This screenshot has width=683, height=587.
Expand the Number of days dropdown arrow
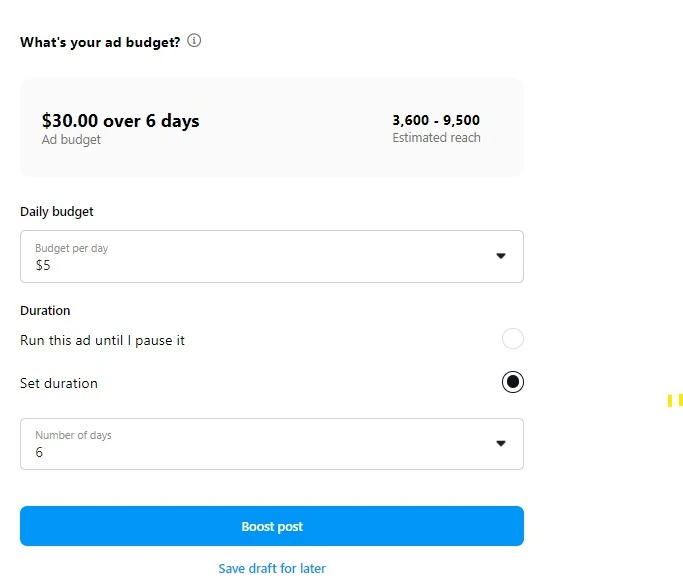tap(501, 443)
